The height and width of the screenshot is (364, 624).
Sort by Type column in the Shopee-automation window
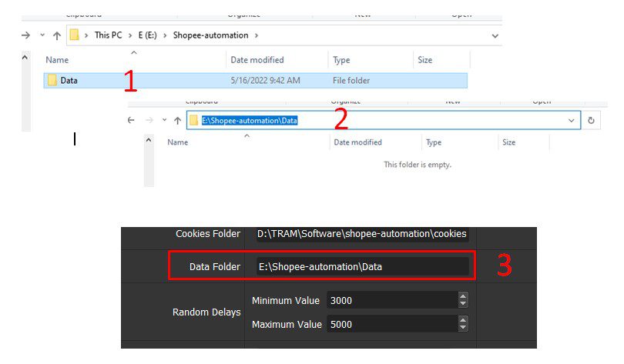click(341, 60)
